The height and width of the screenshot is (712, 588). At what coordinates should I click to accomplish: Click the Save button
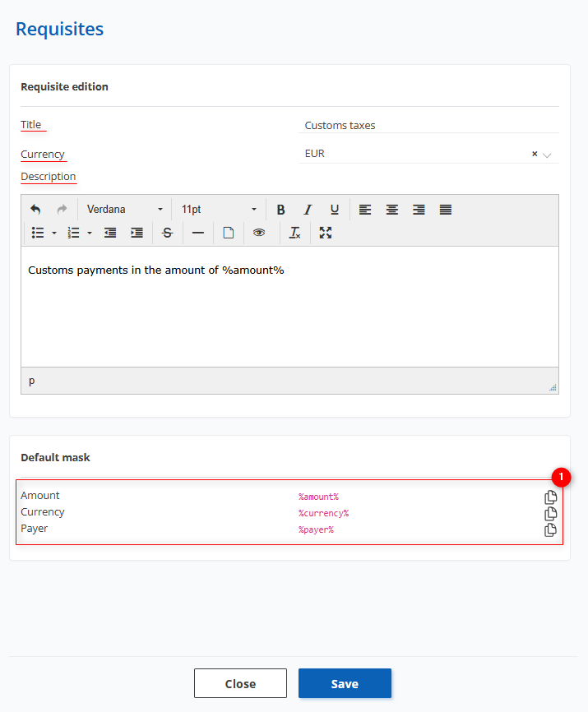coord(345,683)
